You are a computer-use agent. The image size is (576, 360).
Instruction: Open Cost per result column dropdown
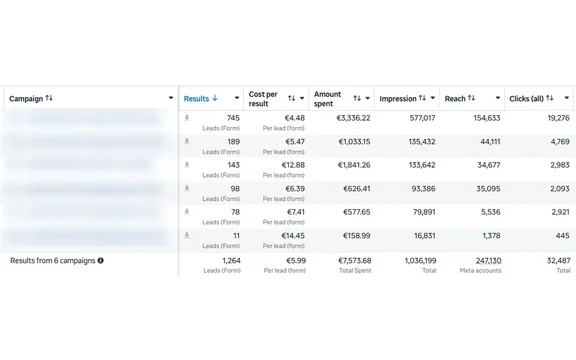coord(302,98)
